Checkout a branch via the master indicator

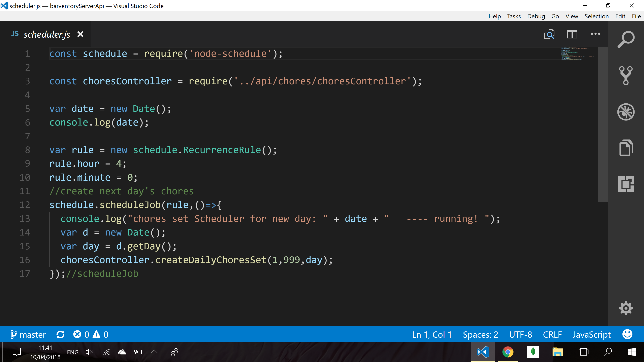coord(28,334)
